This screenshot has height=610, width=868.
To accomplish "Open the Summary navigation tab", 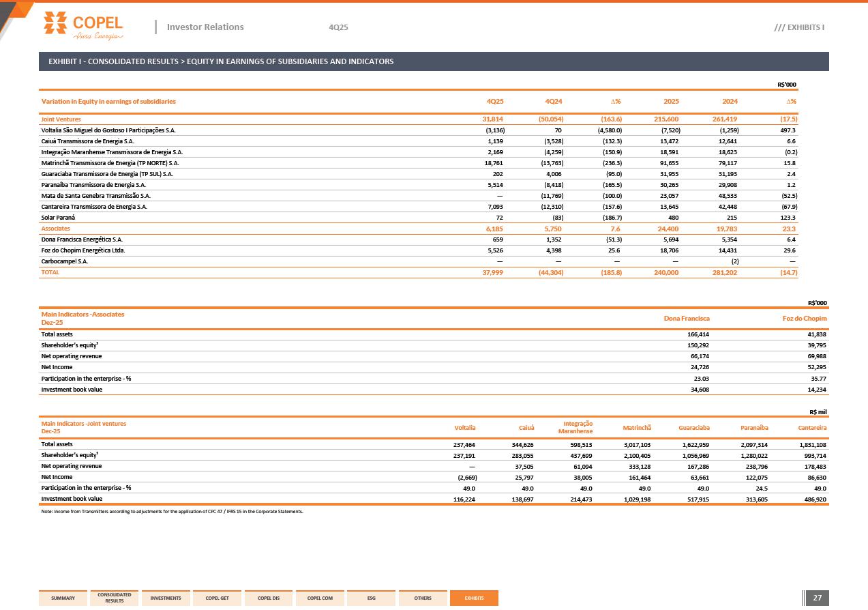I will tap(63, 598).
